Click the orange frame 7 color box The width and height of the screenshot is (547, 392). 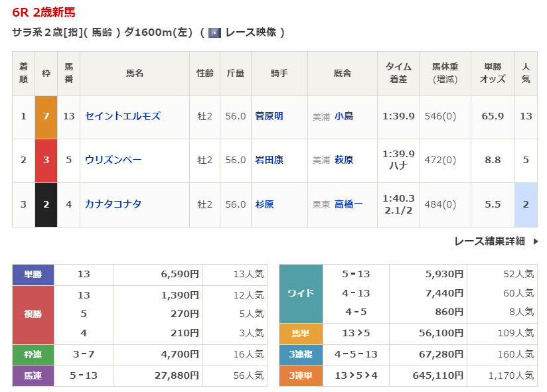tap(46, 117)
